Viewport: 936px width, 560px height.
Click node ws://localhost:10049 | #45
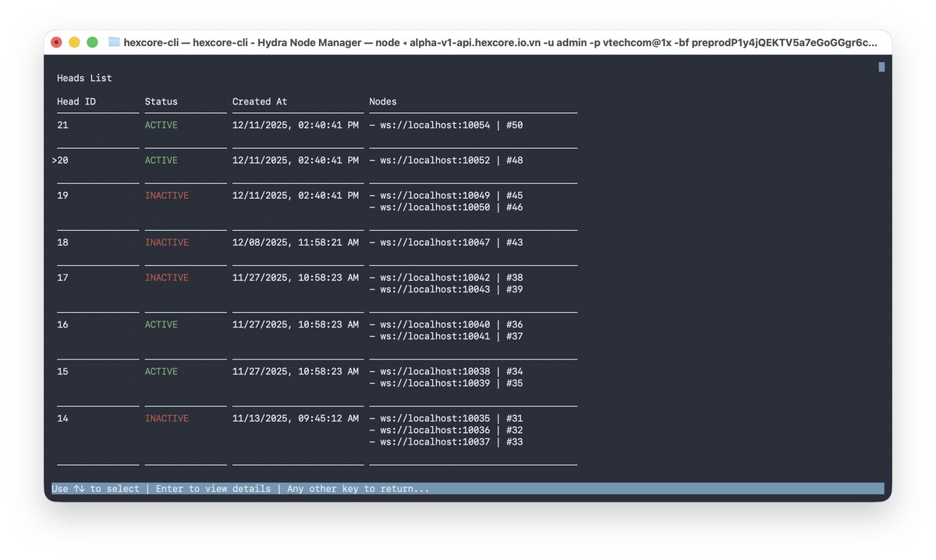(x=446, y=196)
